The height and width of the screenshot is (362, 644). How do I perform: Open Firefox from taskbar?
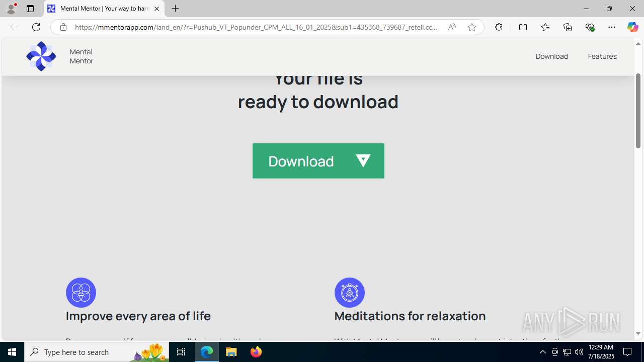coord(256,352)
